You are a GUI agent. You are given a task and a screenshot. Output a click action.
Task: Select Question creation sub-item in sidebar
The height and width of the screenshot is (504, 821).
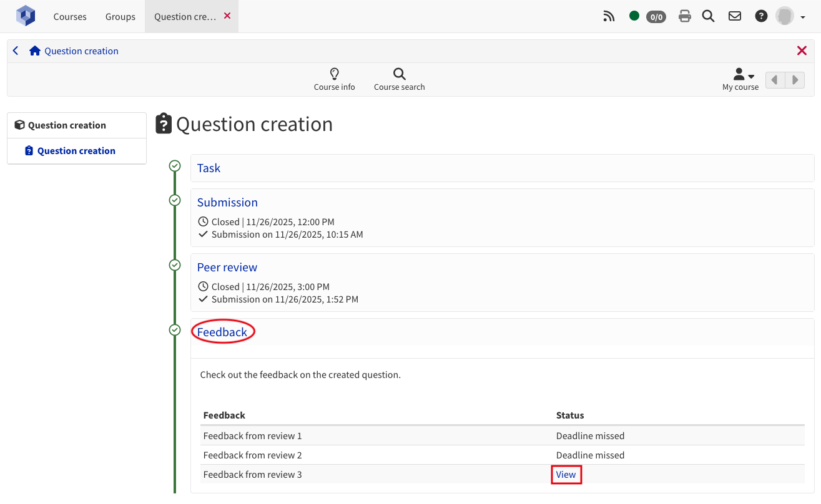(x=76, y=151)
